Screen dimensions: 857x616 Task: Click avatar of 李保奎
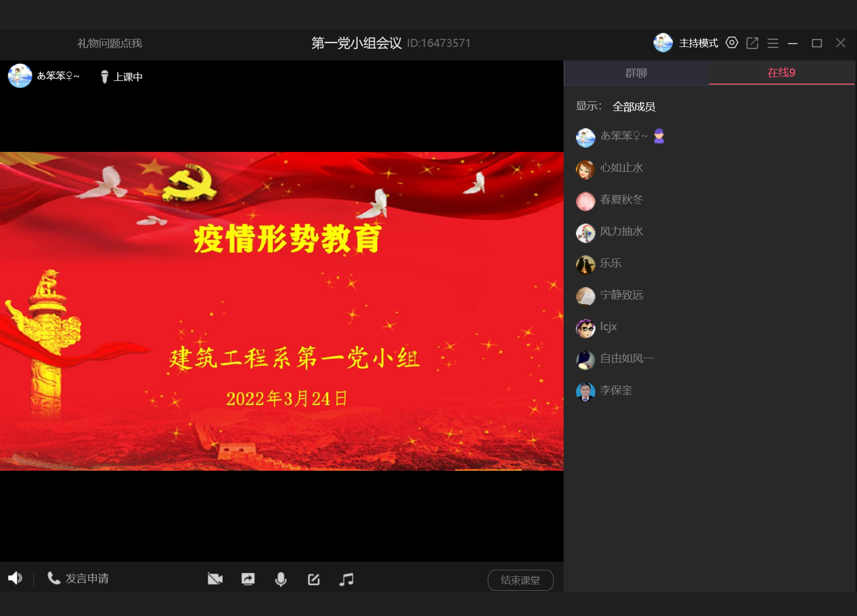[x=586, y=391]
